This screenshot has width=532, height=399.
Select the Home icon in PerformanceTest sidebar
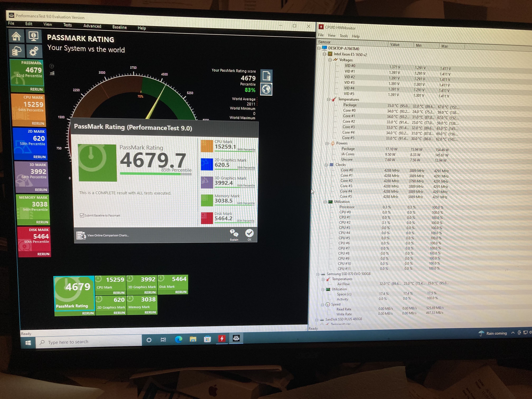16,36
